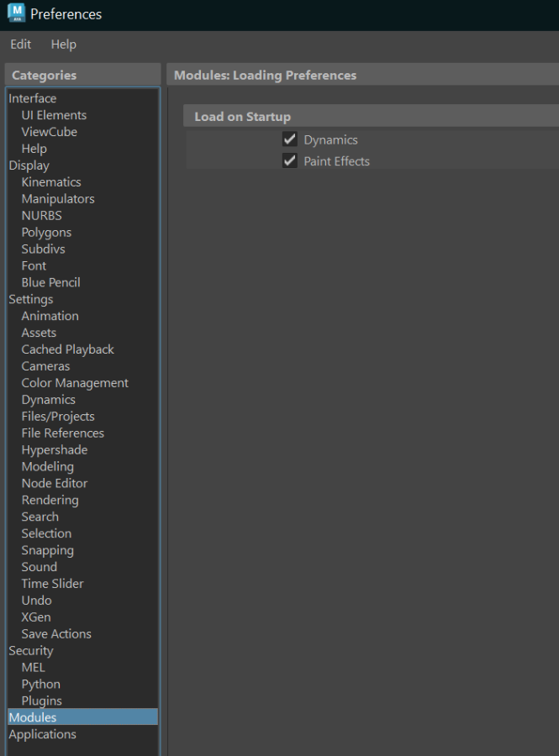Select Python under Security
Image resolution: width=559 pixels, height=756 pixels.
tap(40, 684)
